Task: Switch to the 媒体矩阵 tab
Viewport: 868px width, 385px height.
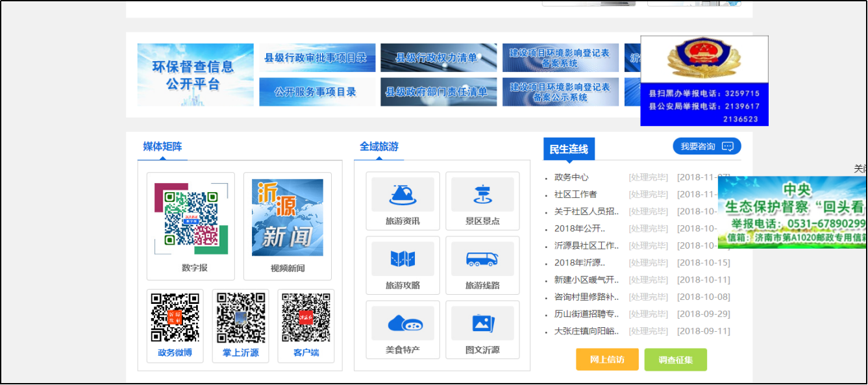Action: pos(162,147)
